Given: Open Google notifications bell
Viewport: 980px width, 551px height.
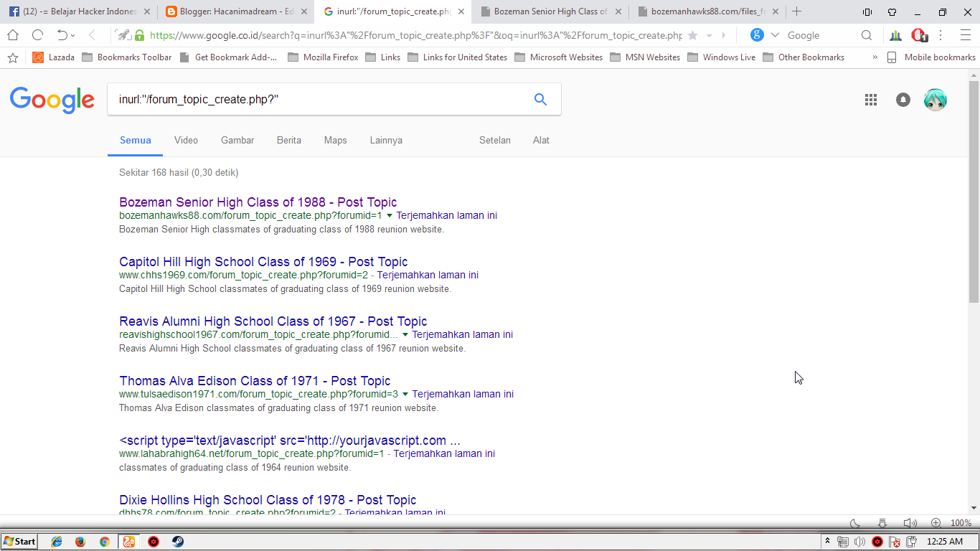Looking at the screenshot, I should pyautogui.click(x=903, y=100).
